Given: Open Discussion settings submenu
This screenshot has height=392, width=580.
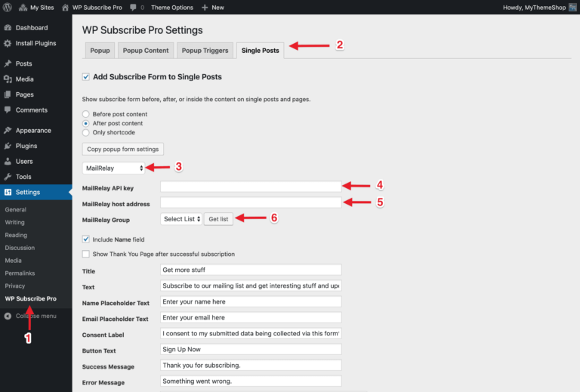Looking at the screenshot, I should click(20, 248).
